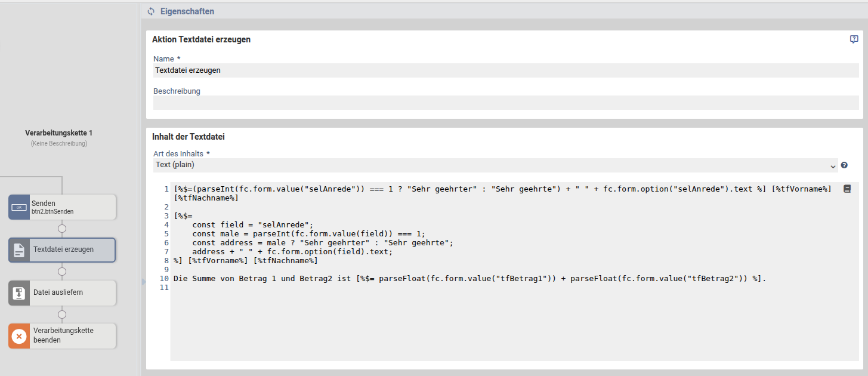
Task: Click into the Beschreibung input field
Action: pos(505,103)
